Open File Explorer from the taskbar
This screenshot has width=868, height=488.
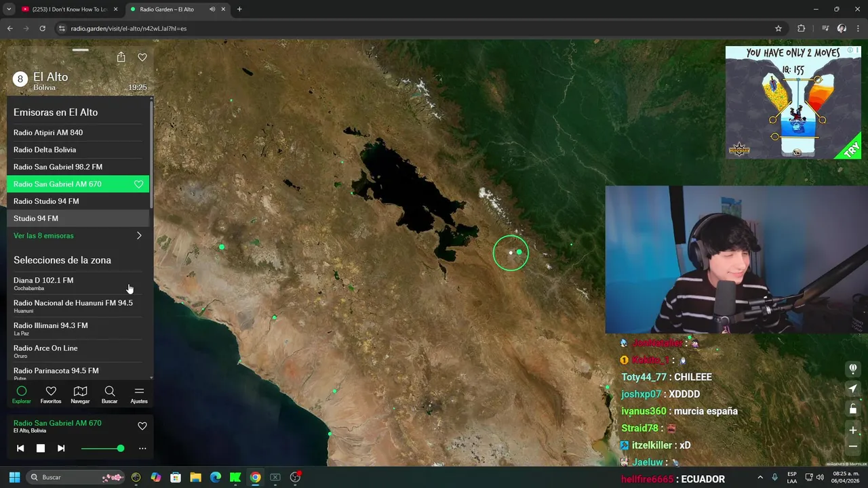[x=195, y=477]
